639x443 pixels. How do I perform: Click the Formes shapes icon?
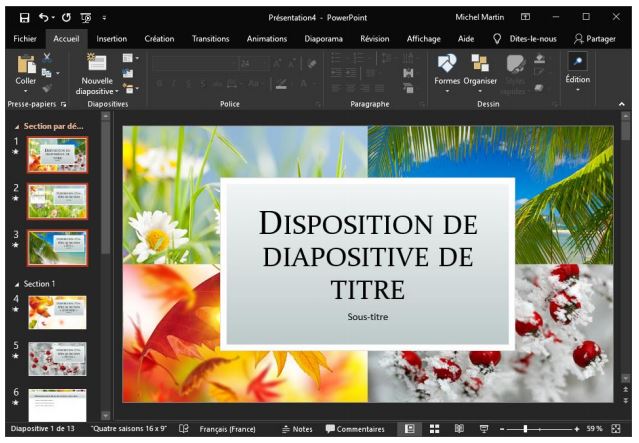[447, 65]
